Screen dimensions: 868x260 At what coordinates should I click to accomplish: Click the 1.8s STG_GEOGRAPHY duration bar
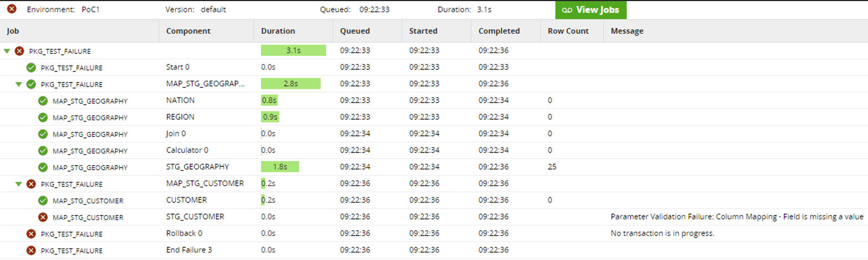click(280, 166)
